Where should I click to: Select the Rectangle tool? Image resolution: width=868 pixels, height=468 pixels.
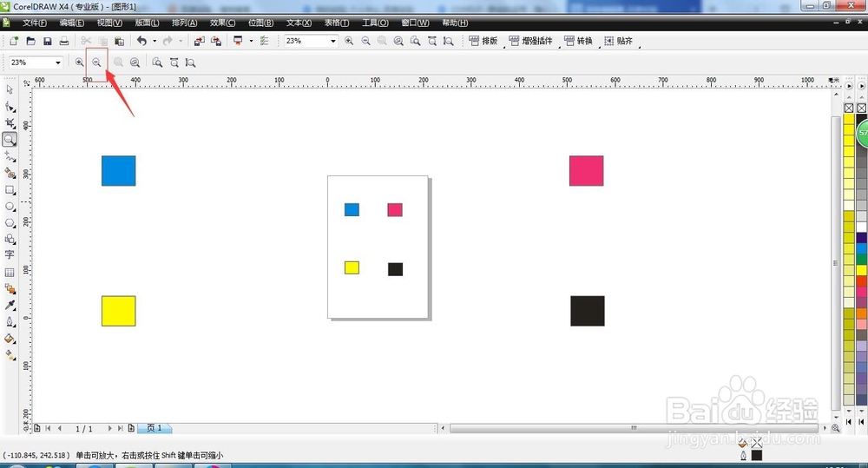point(10,190)
